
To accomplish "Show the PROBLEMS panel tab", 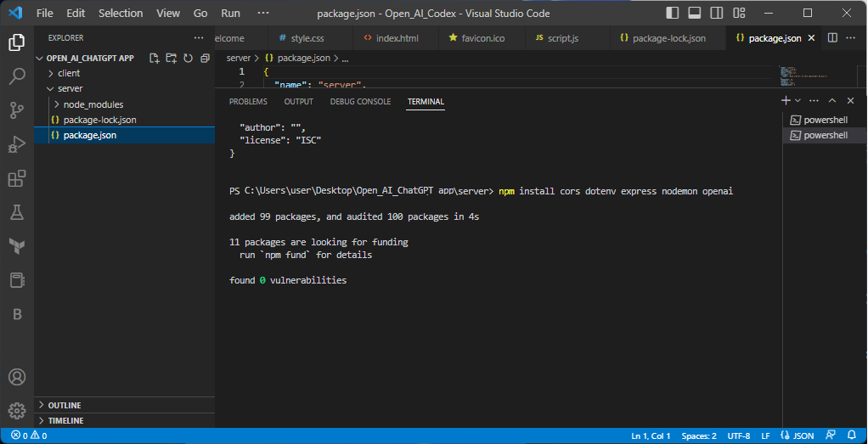I will pyautogui.click(x=248, y=102).
